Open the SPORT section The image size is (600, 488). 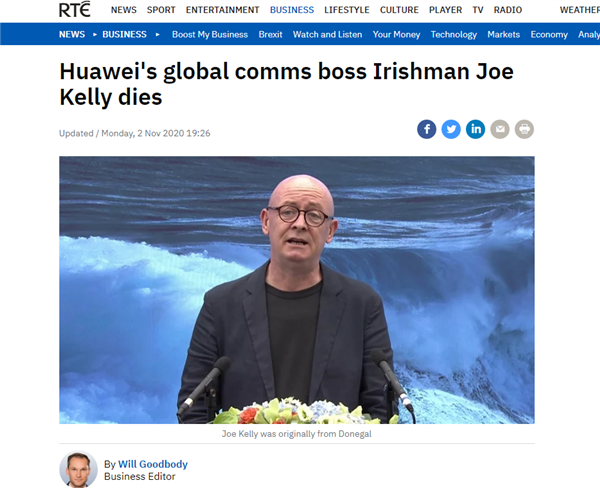click(161, 10)
